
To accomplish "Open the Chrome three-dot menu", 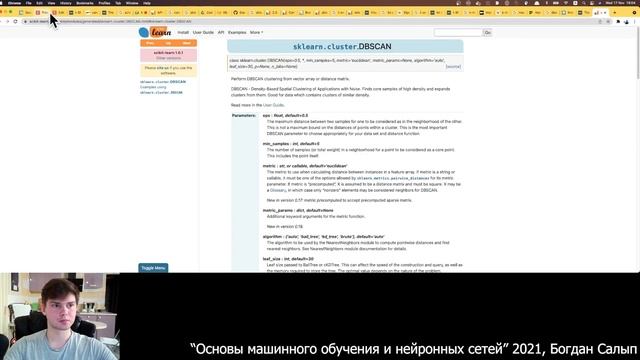I will 635,22.
